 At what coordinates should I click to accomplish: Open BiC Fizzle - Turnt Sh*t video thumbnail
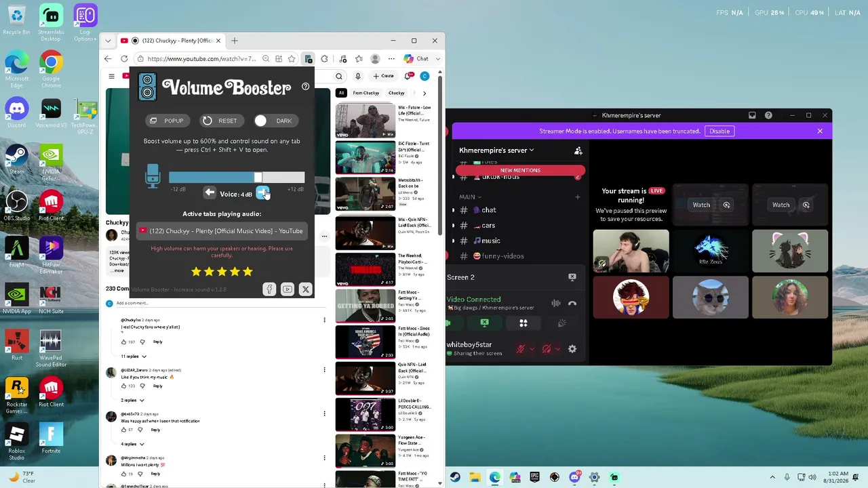click(x=366, y=157)
